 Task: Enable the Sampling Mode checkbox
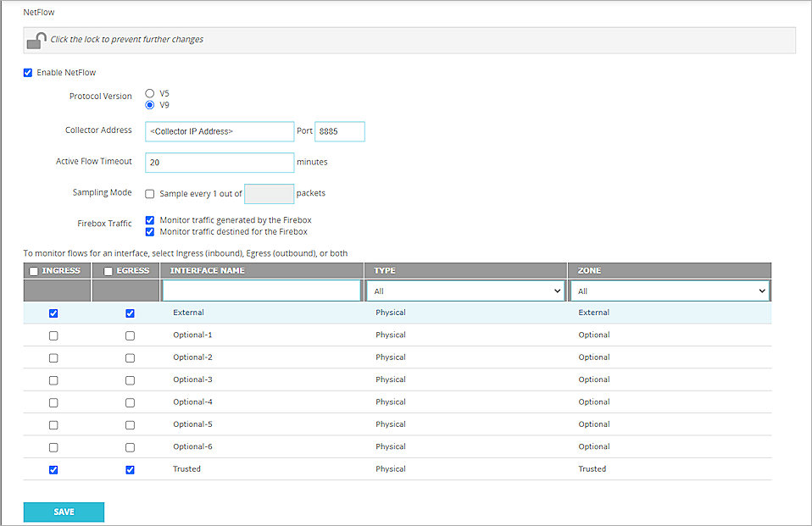pyautogui.click(x=150, y=193)
